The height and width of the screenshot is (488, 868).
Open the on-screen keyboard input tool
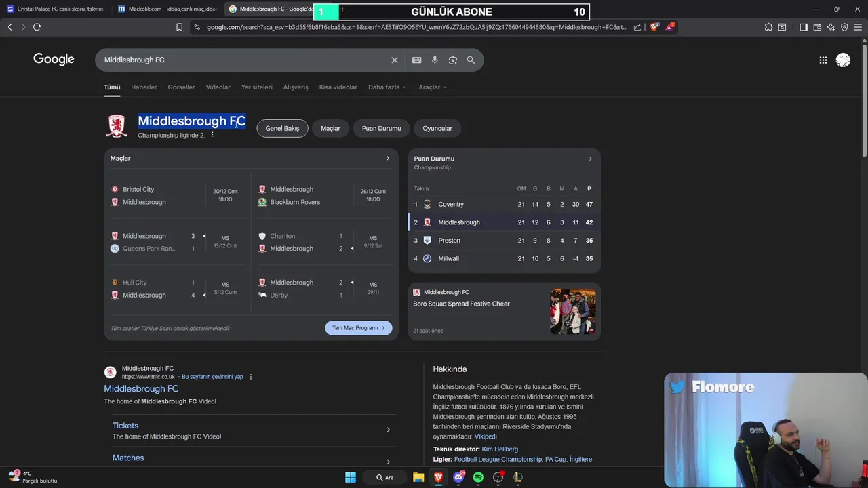tap(417, 60)
